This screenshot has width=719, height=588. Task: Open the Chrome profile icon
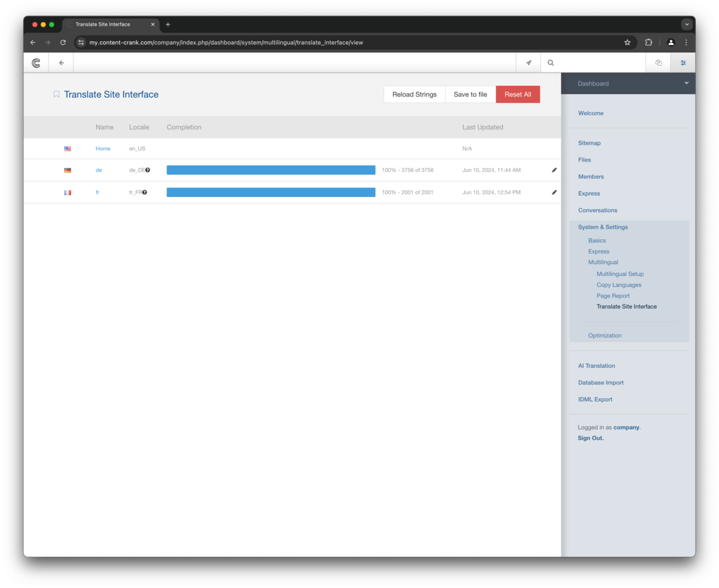(x=670, y=43)
